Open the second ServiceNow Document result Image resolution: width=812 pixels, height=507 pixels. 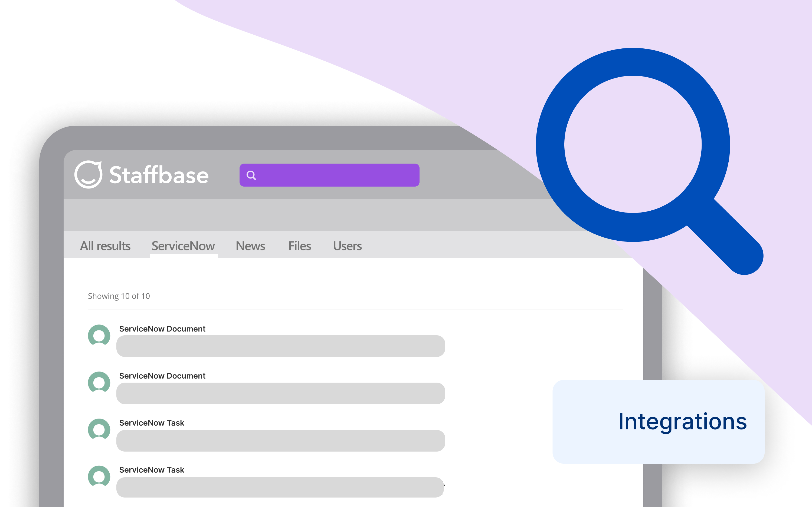point(162,376)
